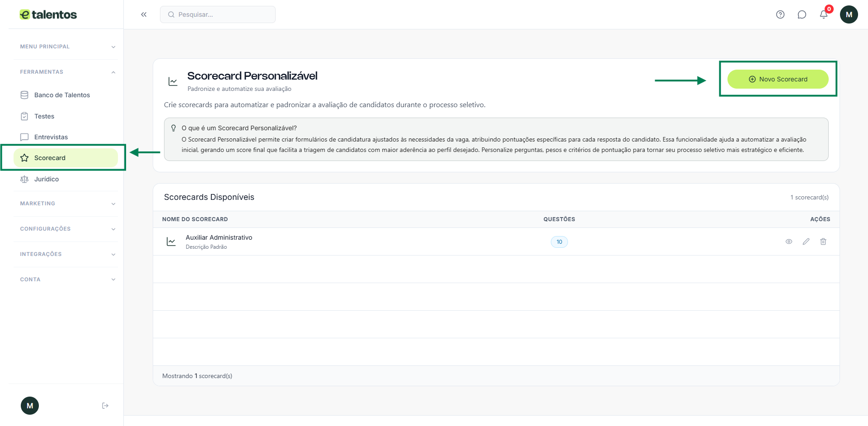The height and width of the screenshot is (426, 868).
Task: Go to Entrevistas in sidebar
Action: (51, 137)
